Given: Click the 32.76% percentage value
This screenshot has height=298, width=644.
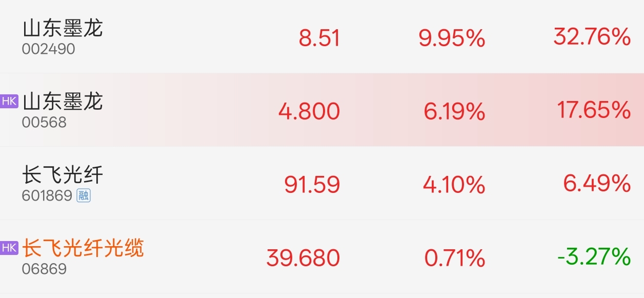Looking at the screenshot, I should point(592,37).
